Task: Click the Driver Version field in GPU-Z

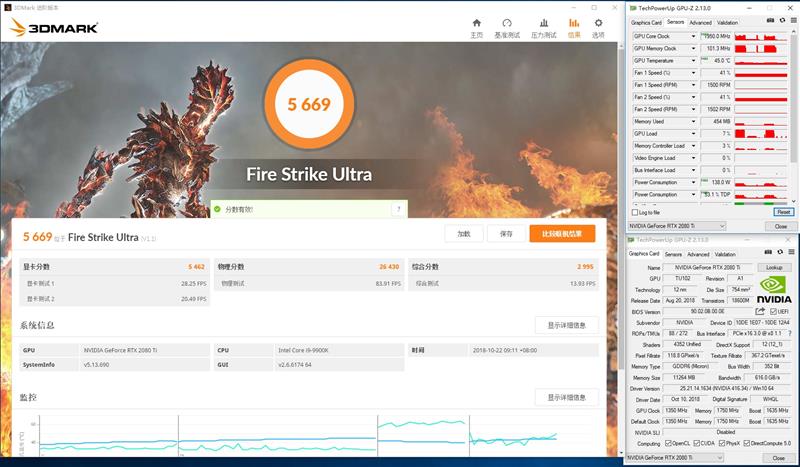Action: tap(727, 388)
